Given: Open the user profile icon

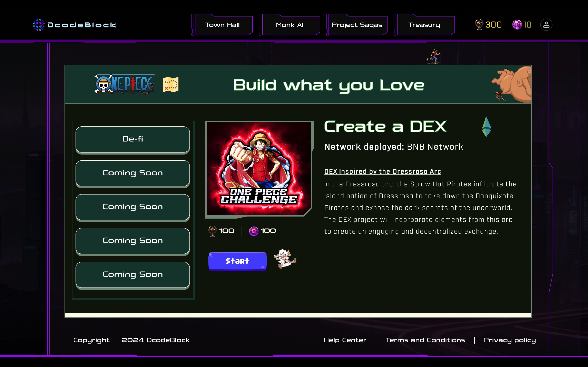Looking at the screenshot, I should (x=546, y=25).
